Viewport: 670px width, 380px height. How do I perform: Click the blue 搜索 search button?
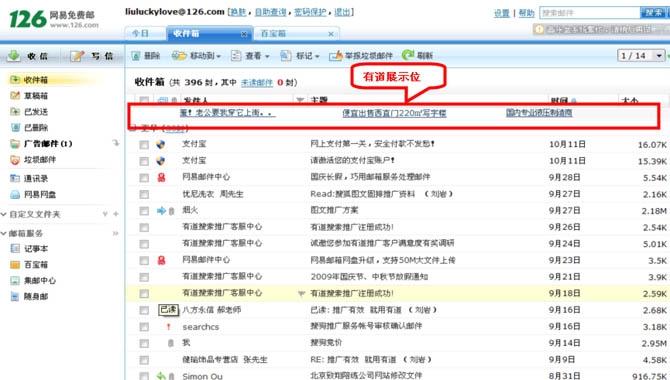point(654,13)
